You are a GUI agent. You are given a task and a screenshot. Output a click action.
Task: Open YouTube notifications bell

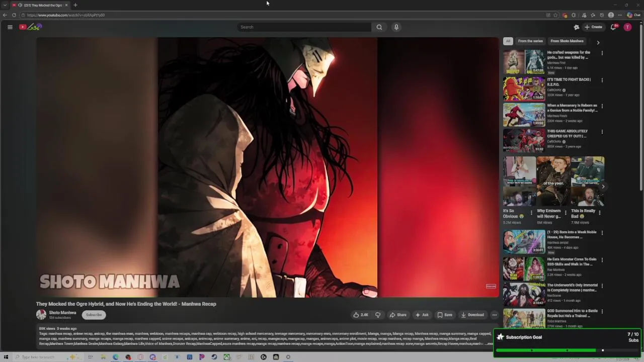613,27
